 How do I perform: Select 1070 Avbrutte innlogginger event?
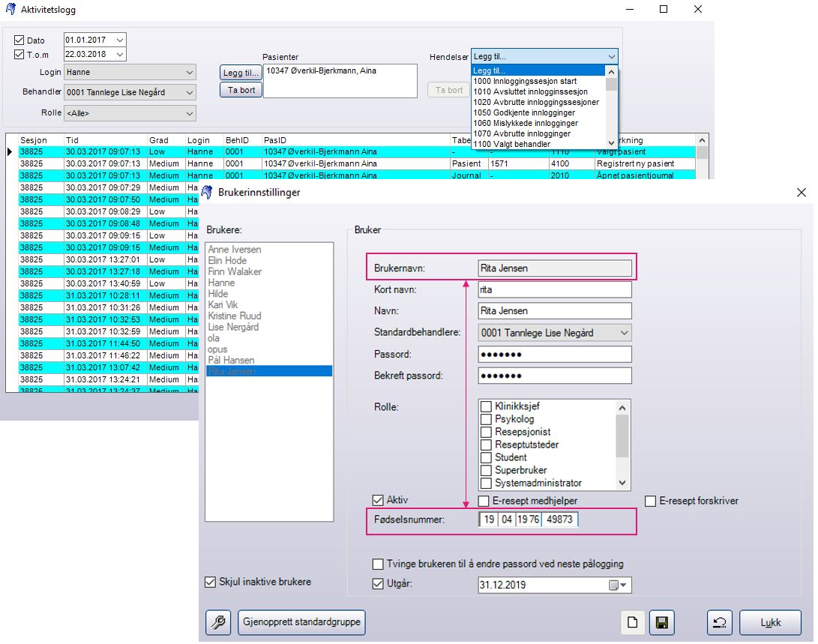[538, 133]
